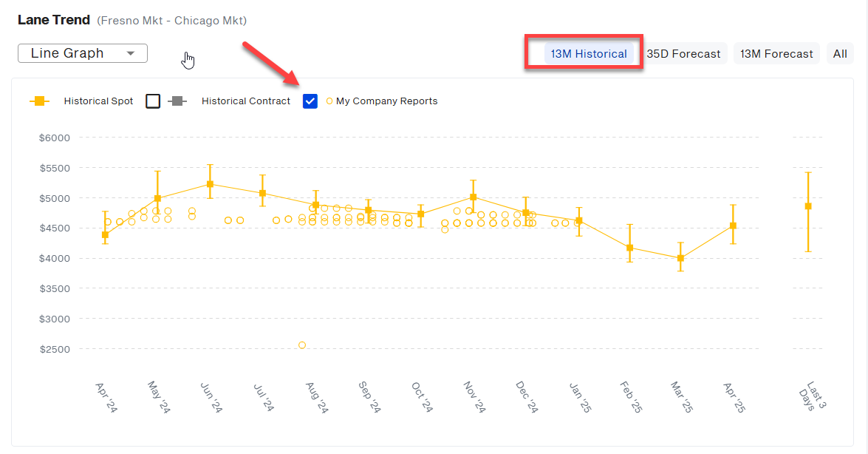Click the Fresno Mkt - Chicago Mkt subtitle

(172, 21)
